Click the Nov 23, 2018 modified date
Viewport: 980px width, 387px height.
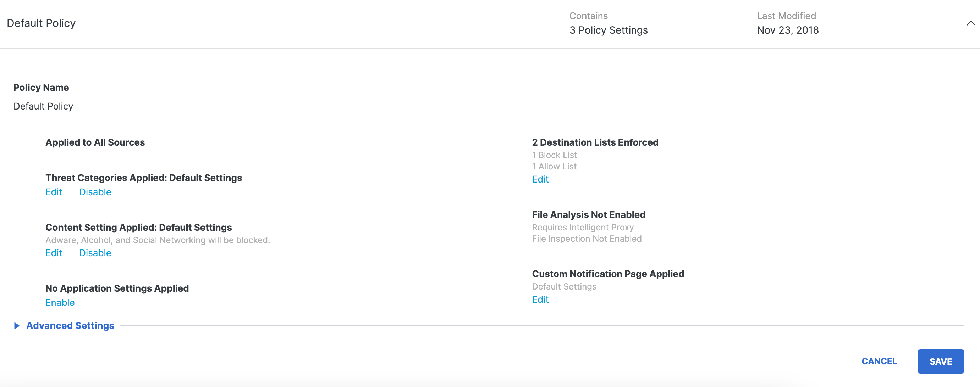787,30
